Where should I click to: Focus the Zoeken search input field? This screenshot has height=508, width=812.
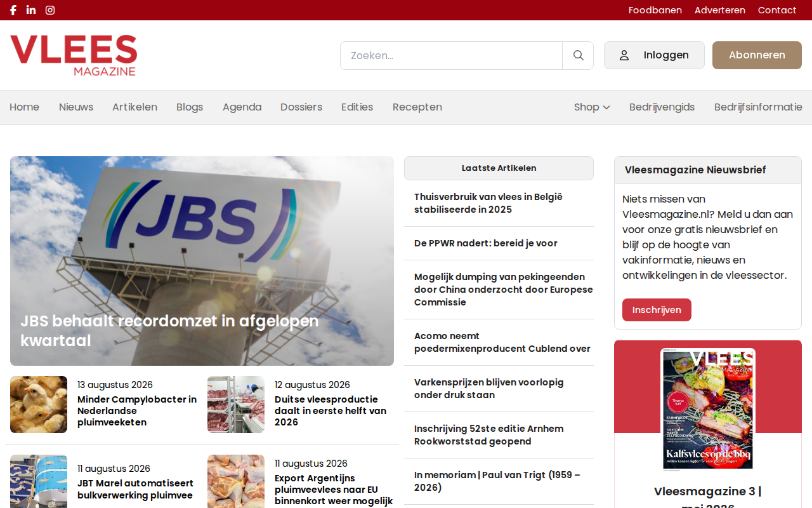point(451,55)
